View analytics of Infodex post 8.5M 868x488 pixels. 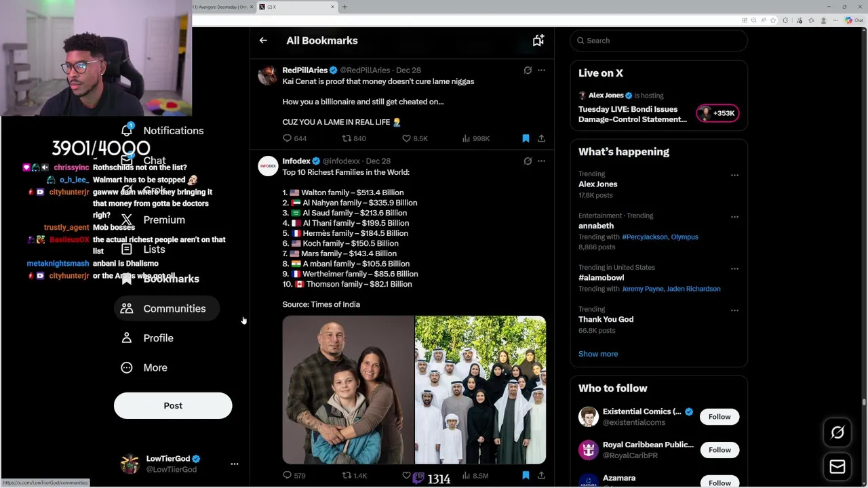(x=475, y=476)
